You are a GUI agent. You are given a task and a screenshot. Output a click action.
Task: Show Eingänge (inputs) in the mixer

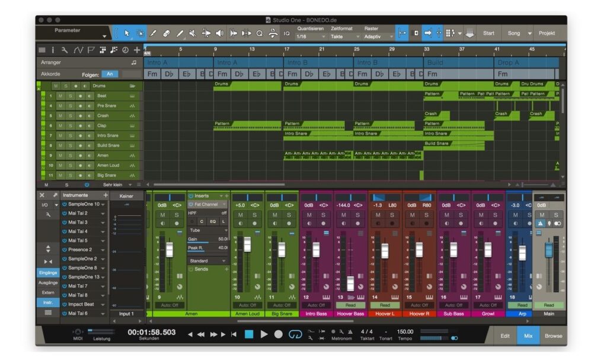coord(48,273)
